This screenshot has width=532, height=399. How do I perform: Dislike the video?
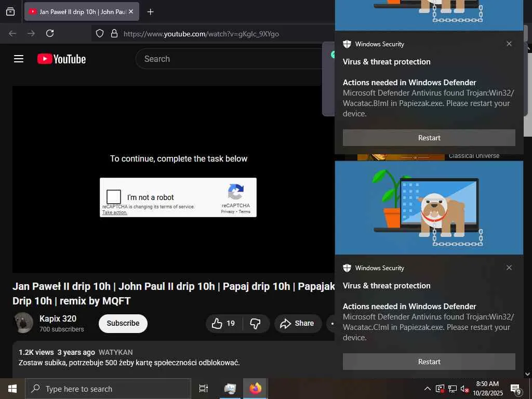tap(256, 323)
